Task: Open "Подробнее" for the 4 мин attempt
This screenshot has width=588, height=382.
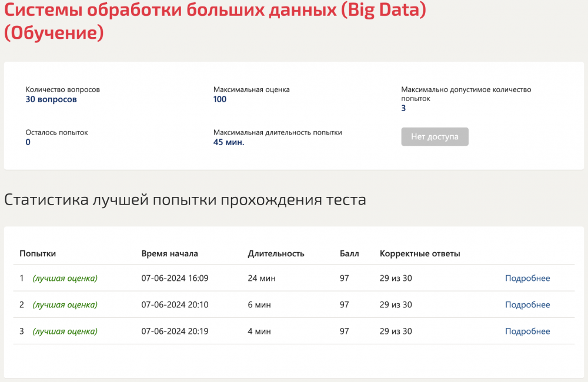Action: [527, 331]
